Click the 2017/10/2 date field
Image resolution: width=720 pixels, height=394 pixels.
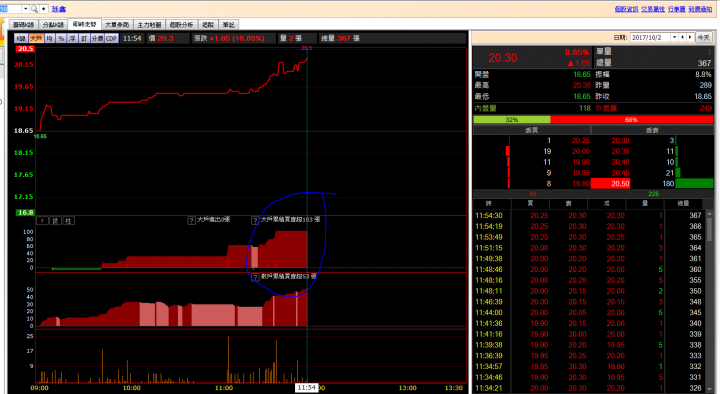tap(651, 38)
